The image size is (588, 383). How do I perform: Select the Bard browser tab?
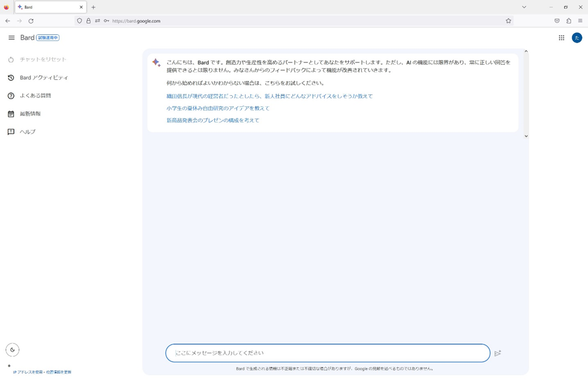point(50,7)
